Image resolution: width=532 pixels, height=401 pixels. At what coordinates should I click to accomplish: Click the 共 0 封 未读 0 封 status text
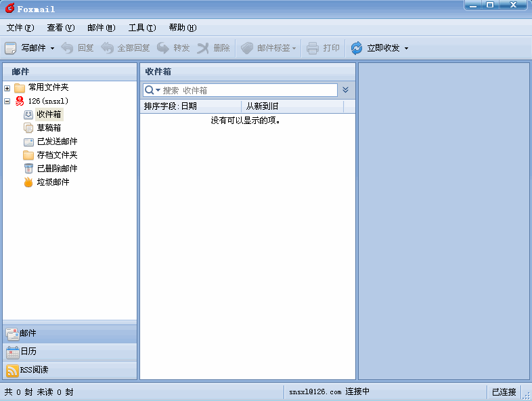tap(39, 392)
